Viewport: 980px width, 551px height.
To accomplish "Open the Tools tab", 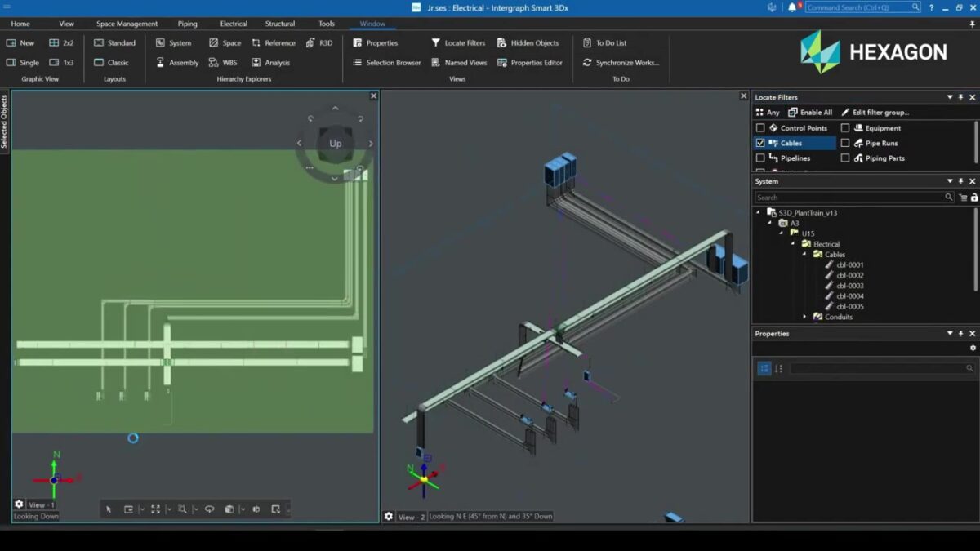I will coord(327,24).
